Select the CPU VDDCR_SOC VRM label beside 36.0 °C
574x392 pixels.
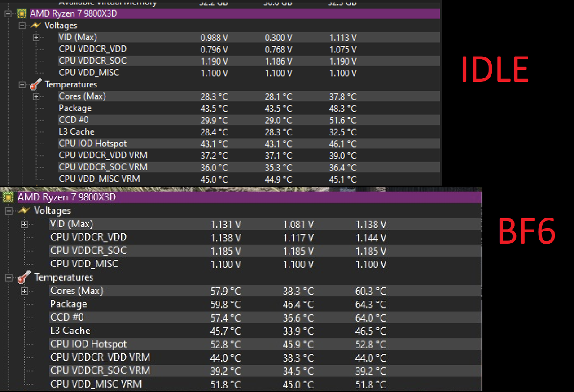103,167
